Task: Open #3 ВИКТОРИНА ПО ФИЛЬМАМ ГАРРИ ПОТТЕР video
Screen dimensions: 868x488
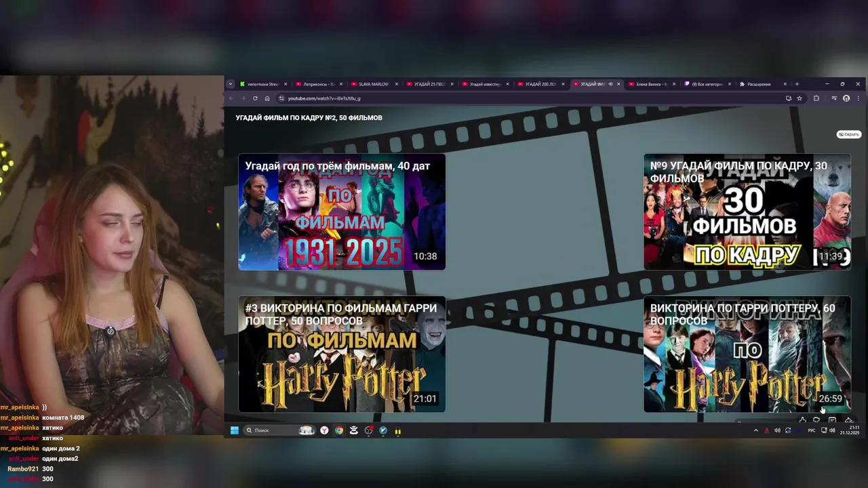Action: [x=342, y=354]
